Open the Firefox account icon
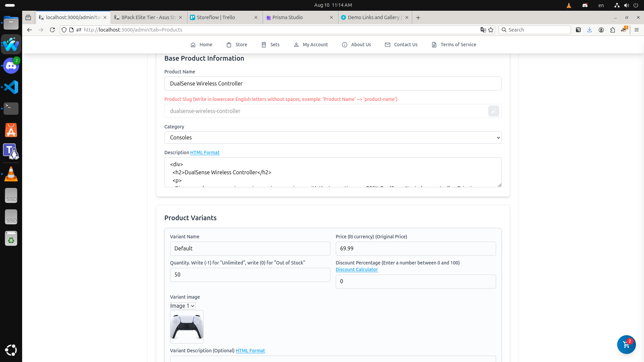 pyautogui.click(x=601, y=30)
